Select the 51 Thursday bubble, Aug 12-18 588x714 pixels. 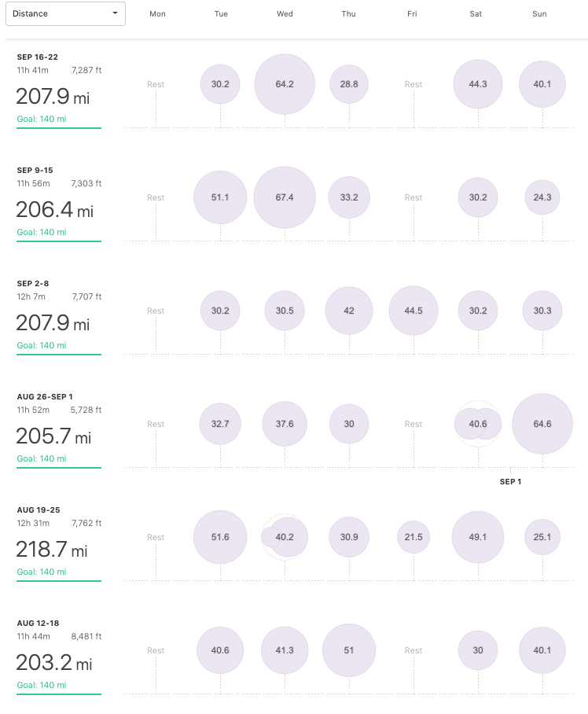(x=349, y=650)
